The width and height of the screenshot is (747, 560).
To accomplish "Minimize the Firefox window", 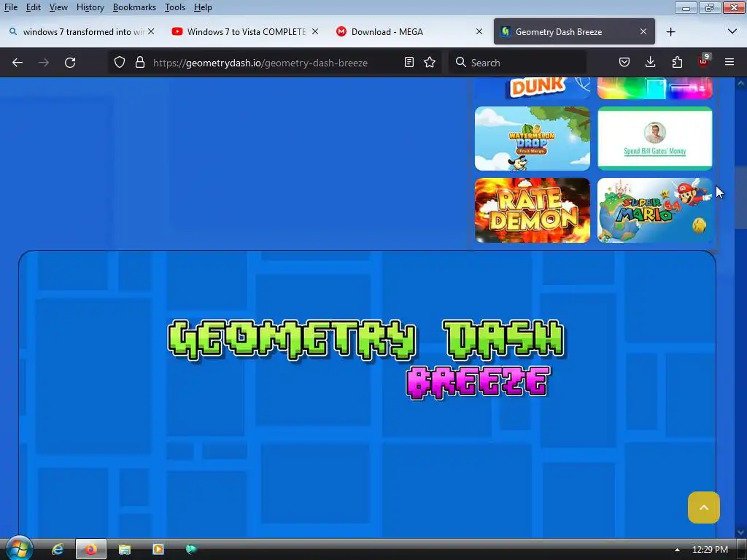I will pos(686,7).
